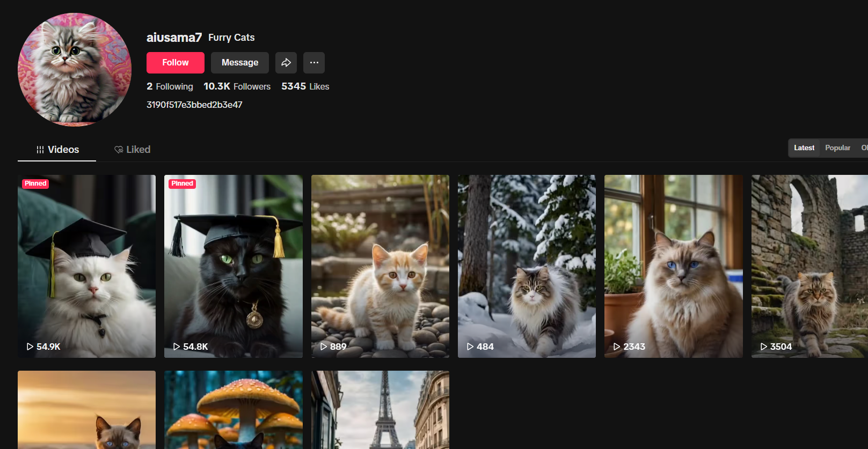This screenshot has height=449, width=868.
Task: Open the three-dots more options menu
Action: (x=314, y=63)
